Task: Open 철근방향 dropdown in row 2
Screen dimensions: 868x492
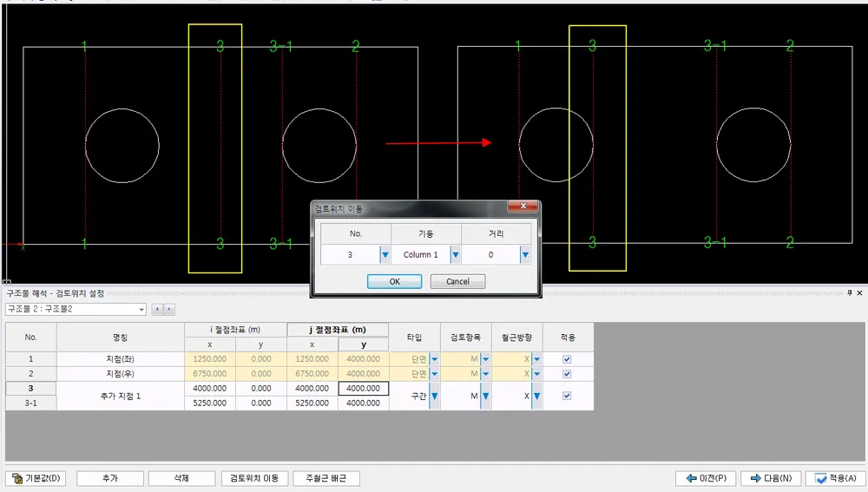Action: pos(536,374)
